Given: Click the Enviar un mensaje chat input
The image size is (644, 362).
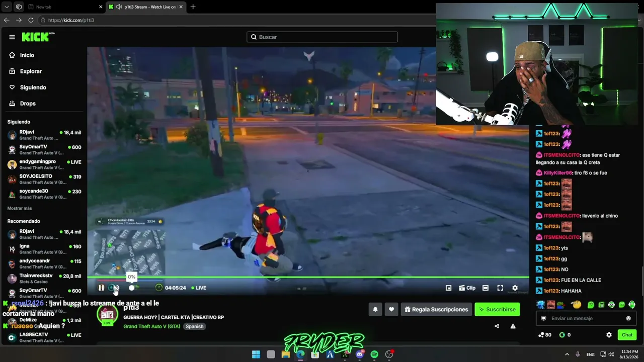Looking at the screenshot, I should 586,318.
